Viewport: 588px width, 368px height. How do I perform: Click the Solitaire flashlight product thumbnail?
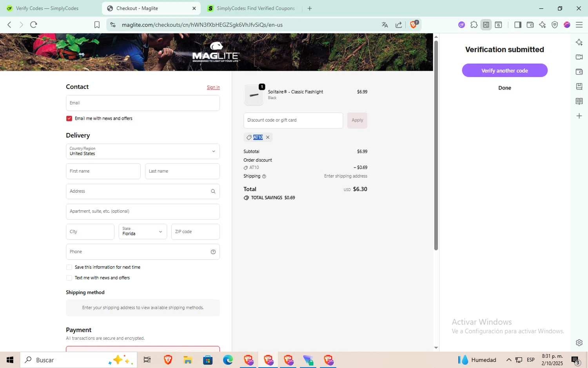tap(254, 95)
